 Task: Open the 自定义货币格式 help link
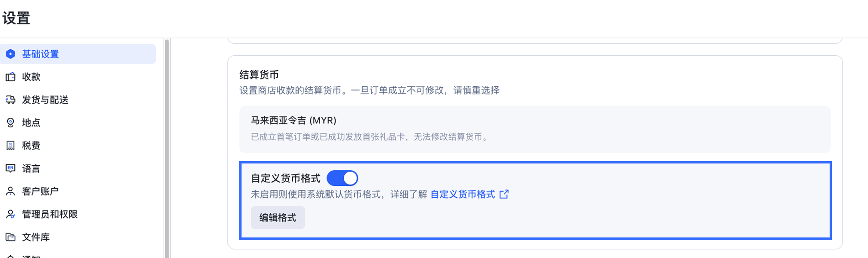(463, 195)
